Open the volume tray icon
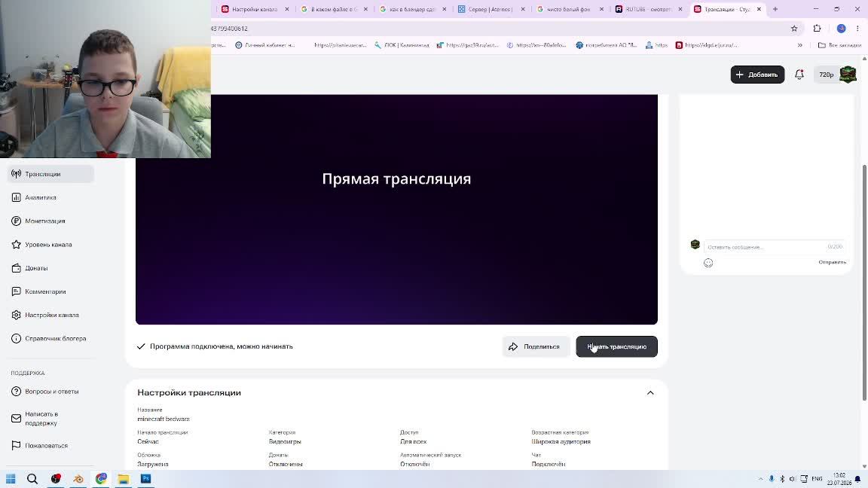868x488 pixels. [x=792, y=479]
